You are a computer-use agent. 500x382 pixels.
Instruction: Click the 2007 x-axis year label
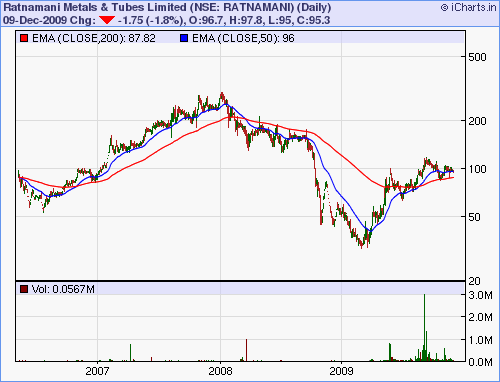tap(97, 371)
